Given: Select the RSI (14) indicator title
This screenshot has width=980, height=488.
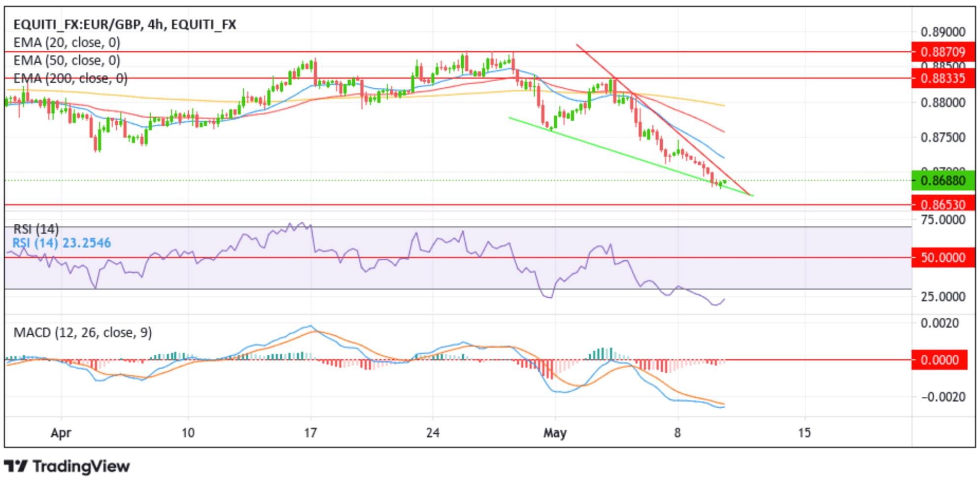Looking at the screenshot, I should click(x=36, y=229).
